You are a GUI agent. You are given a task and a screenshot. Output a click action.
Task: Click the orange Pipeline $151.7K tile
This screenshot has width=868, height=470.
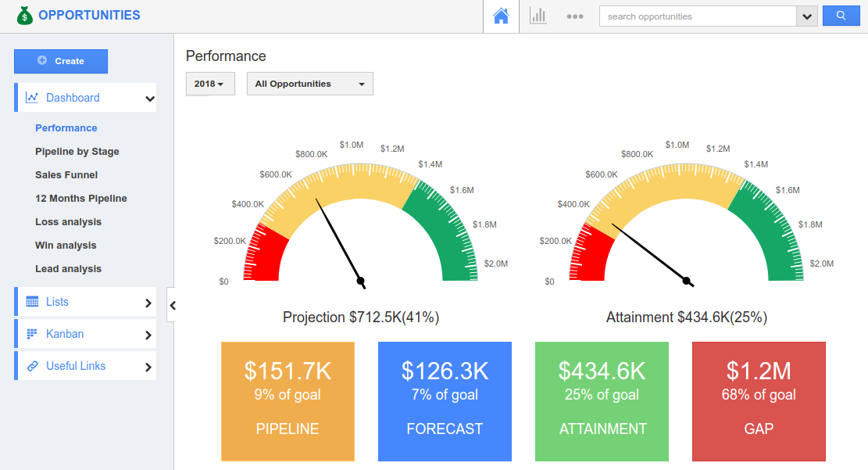(x=288, y=401)
